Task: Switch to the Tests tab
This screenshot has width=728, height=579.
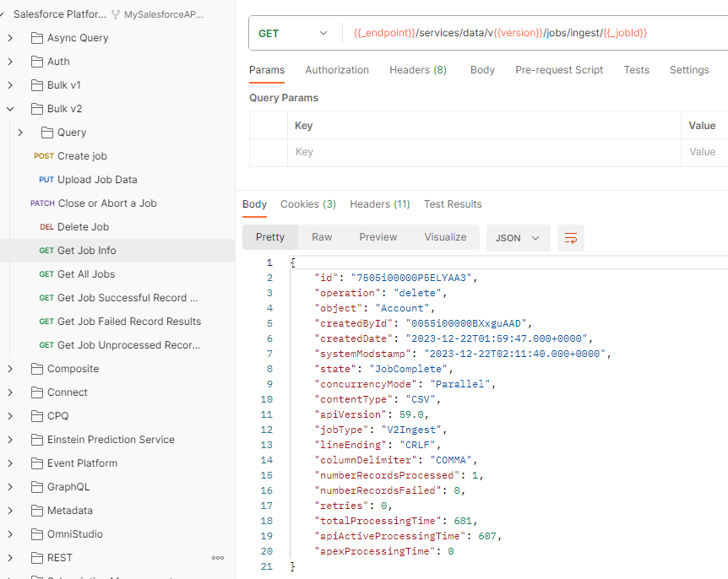Action: click(x=637, y=70)
